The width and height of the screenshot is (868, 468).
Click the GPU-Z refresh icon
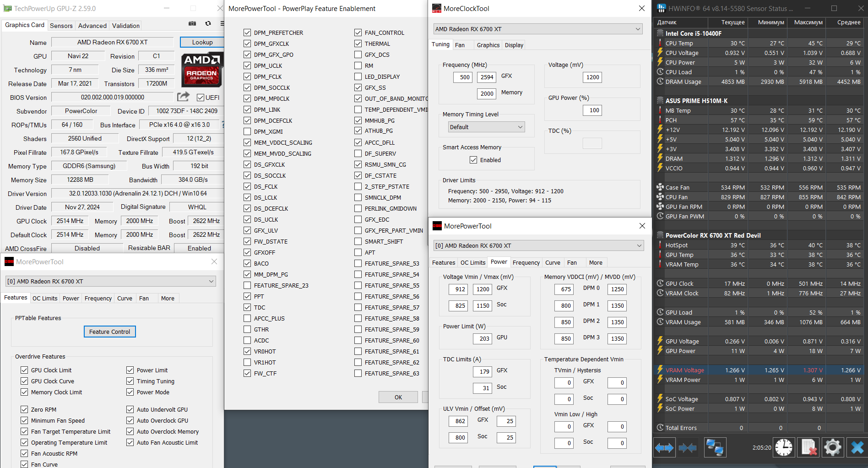208,23
